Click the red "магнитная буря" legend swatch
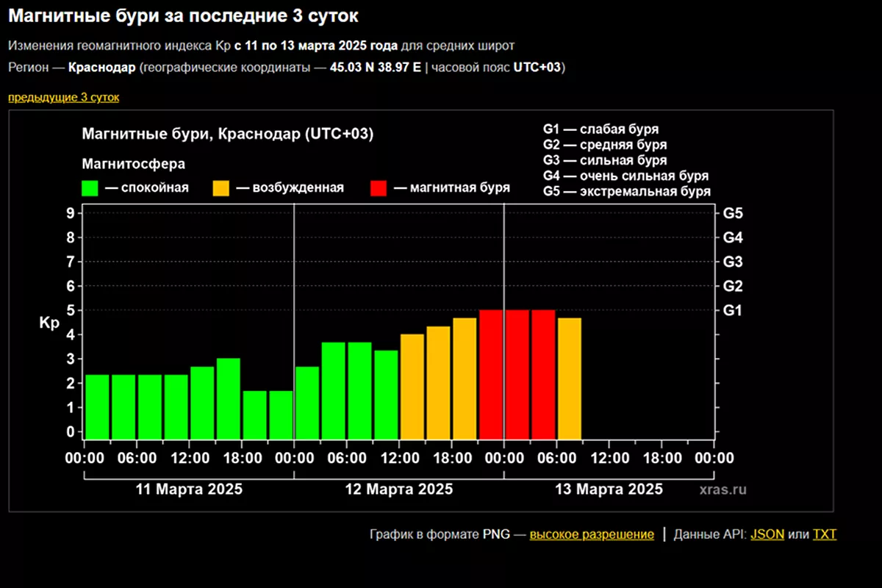The width and height of the screenshot is (882, 588). [379, 188]
